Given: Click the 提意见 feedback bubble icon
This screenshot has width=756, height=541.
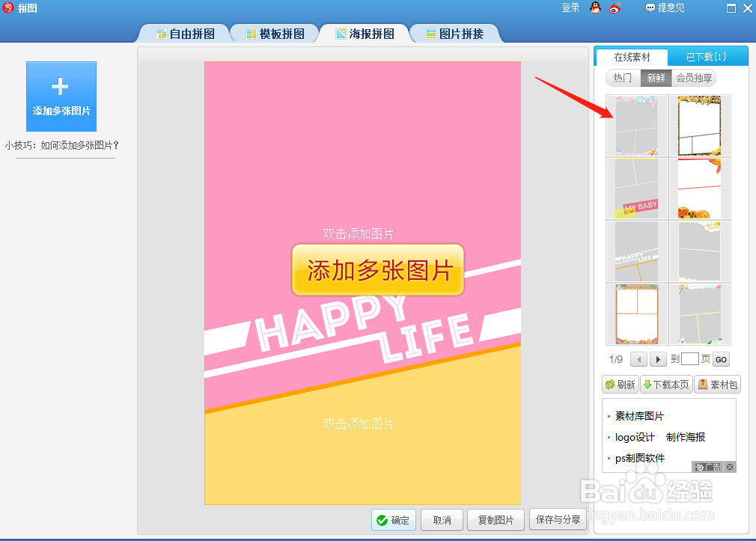Looking at the screenshot, I should [x=650, y=8].
